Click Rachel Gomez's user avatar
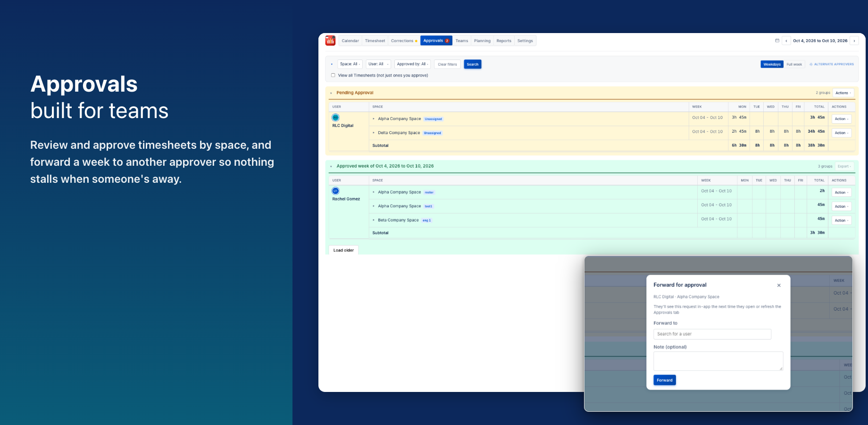The height and width of the screenshot is (425, 868). tap(335, 191)
